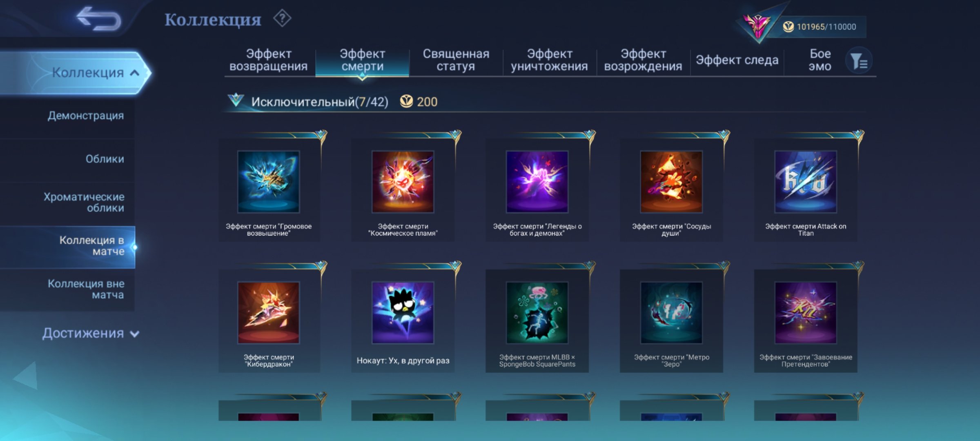
Task: Switch to the Священная статуя tab
Action: tap(456, 60)
